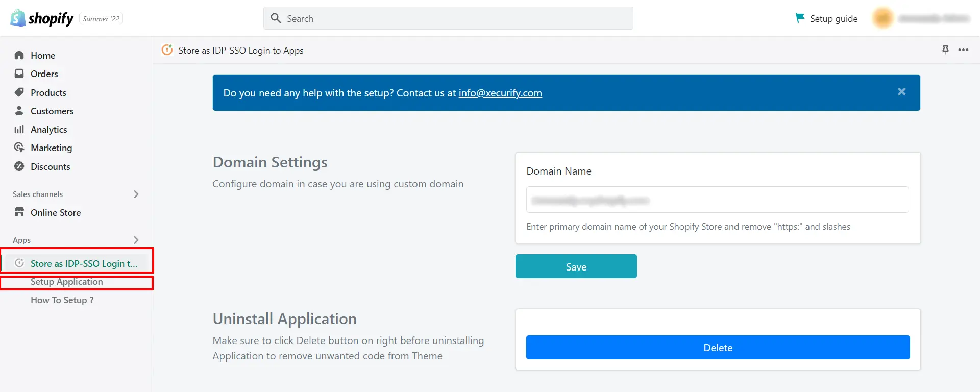Image resolution: width=980 pixels, height=392 pixels.
Task: Click the Discounts badge icon
Action: pyautogui.click(x=19, y=166)
